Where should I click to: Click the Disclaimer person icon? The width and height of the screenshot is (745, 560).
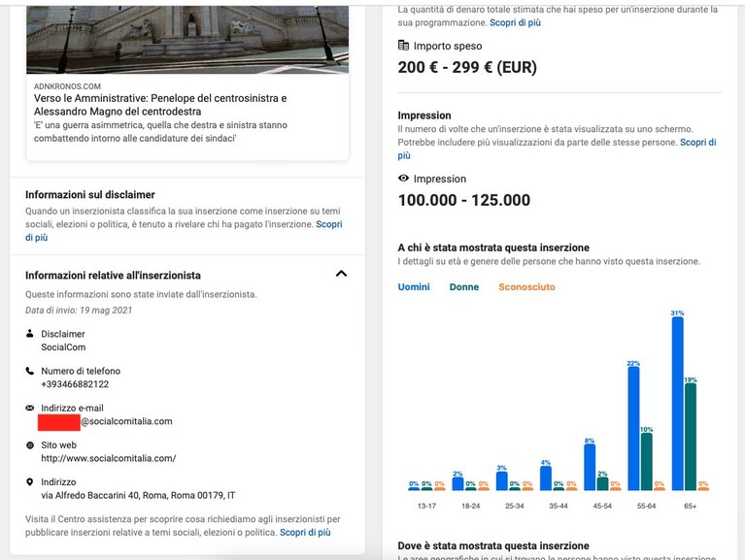tap(29, 334)
